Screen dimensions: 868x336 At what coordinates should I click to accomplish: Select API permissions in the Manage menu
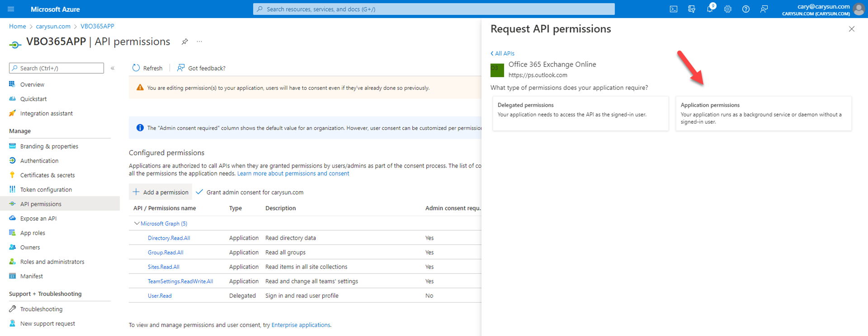60,204
